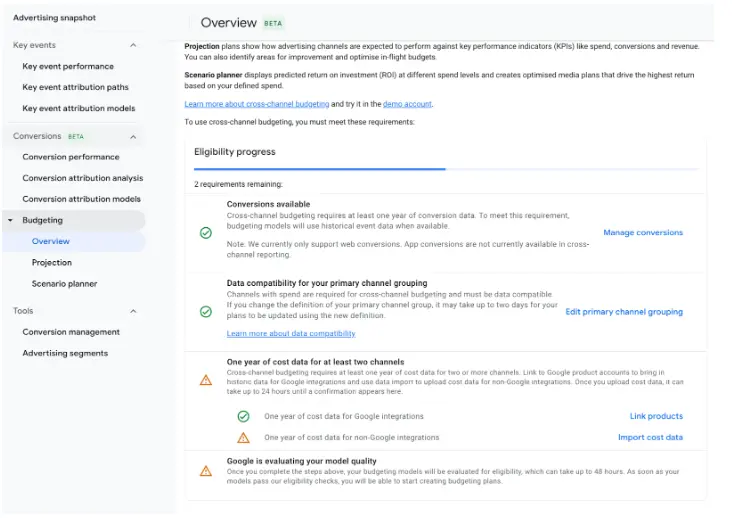The image size is (732, 518).
Task: Click "One year of cost data for at least two channels" heading
Action: [x=316, y=362]
